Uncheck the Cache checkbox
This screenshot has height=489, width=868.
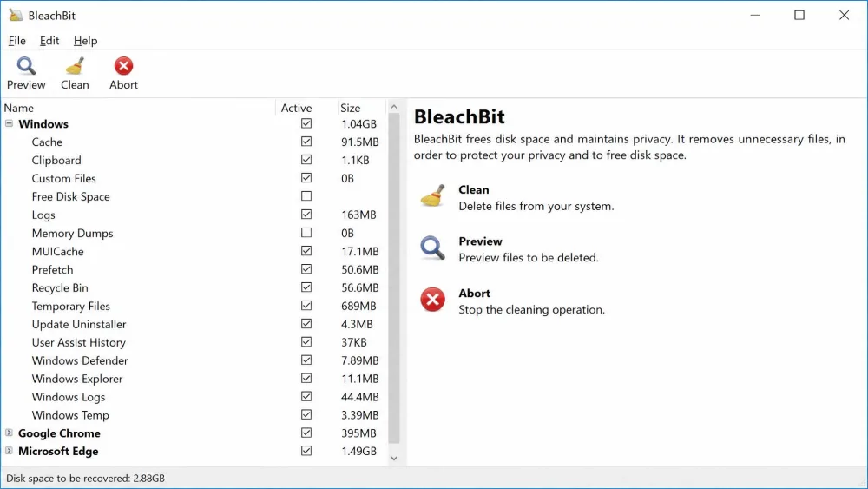point(306,142)
